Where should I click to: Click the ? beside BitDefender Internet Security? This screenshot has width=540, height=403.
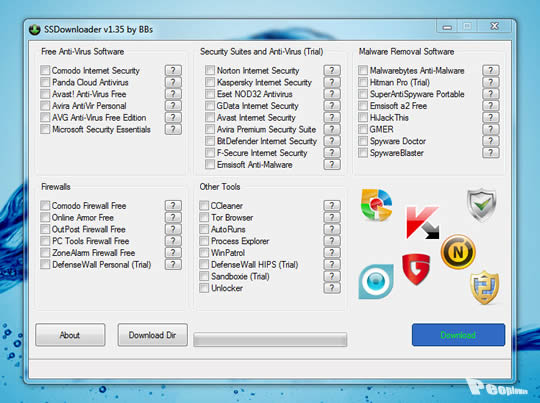tap(332, 141)
